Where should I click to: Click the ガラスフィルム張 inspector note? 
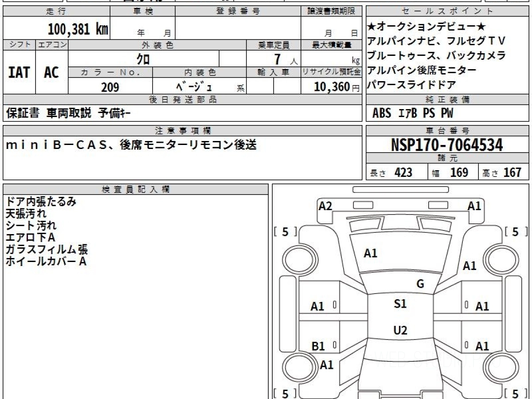(x=47, y=249)
